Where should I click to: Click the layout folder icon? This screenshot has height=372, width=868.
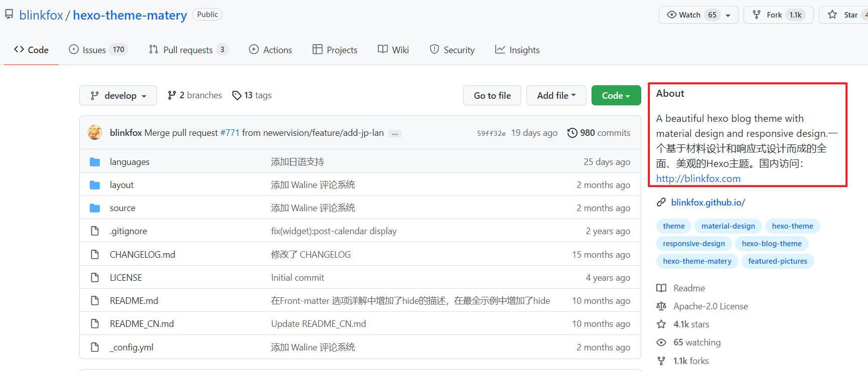point(95,185)
